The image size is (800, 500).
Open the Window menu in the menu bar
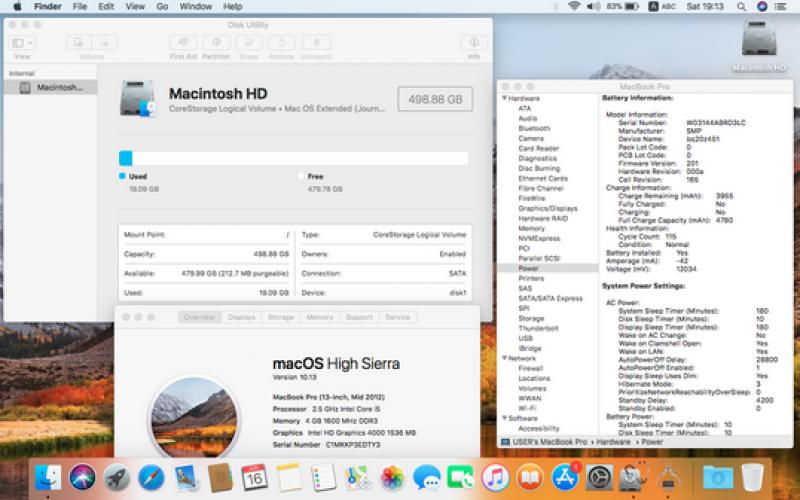coord(195,6)
